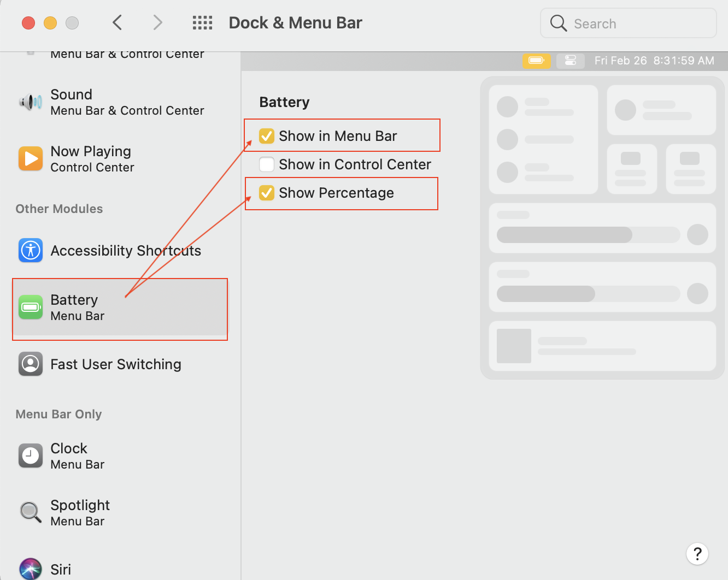Select the Siri icon in sidebar
The height and width of the screenshot is (580, 728).
31,569
